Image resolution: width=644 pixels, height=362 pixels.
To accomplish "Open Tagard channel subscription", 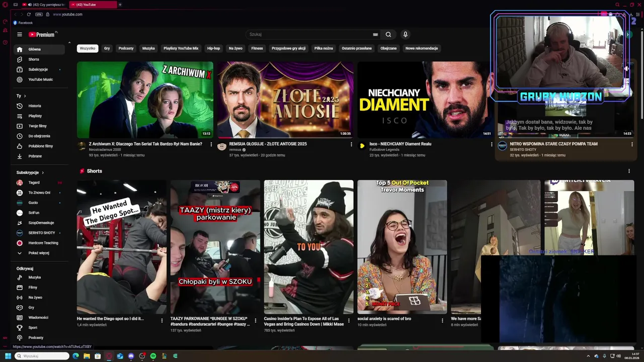I will pos(39,183).
